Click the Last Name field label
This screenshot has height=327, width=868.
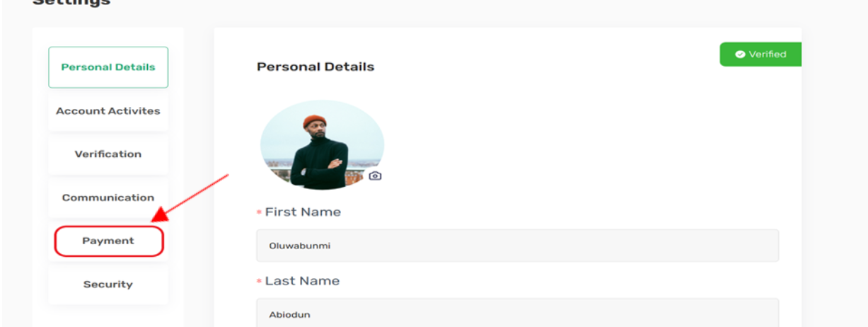(302, 281)
